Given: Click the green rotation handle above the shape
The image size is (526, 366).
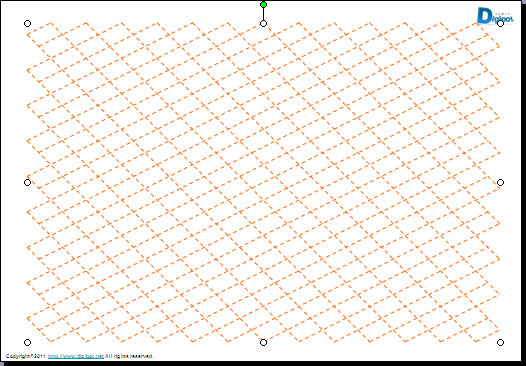Looking at the screenshot, I should point(263,4).
